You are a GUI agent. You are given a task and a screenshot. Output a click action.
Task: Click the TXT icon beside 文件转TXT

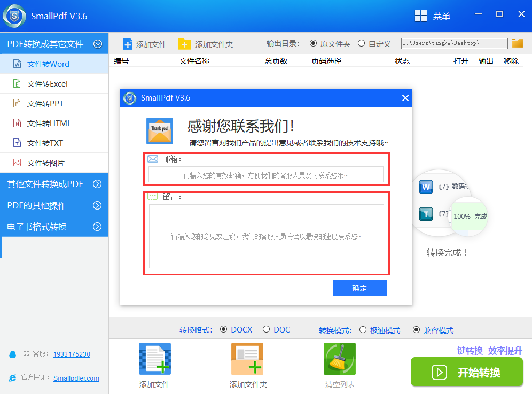(17, 143)
